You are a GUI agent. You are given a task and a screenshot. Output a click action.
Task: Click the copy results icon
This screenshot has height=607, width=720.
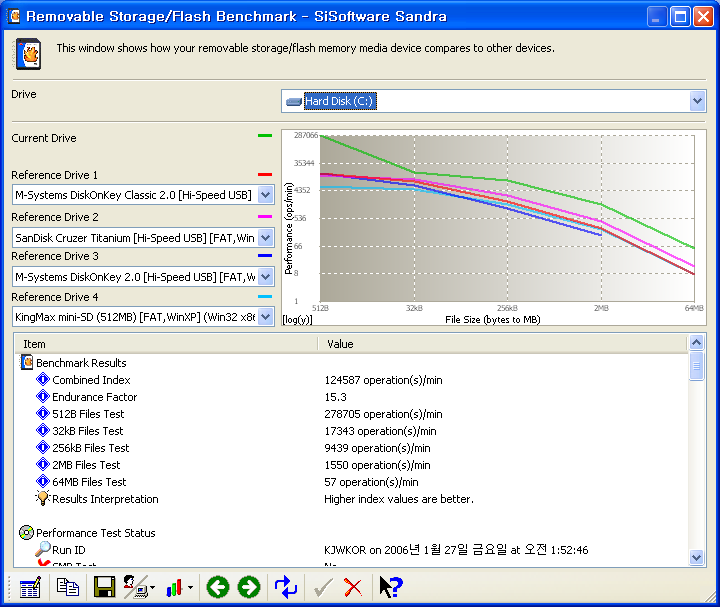point(68,587)
